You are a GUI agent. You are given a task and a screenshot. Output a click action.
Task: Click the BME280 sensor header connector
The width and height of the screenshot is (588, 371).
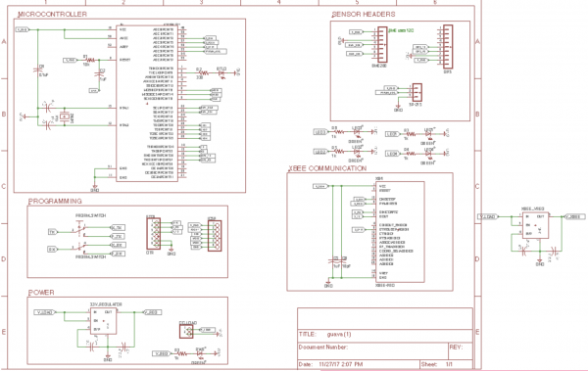coord(382,44)
